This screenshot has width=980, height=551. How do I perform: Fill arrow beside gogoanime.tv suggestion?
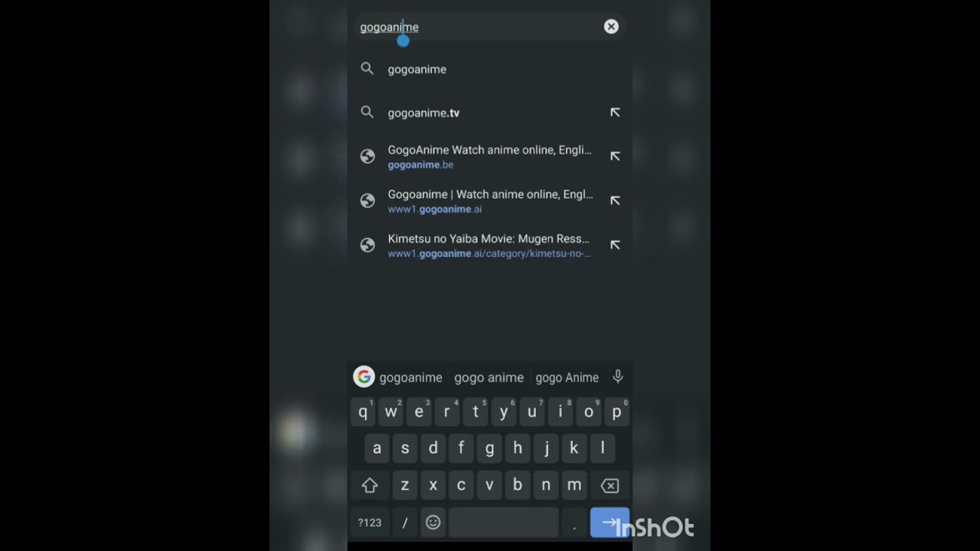pos(614,112)
